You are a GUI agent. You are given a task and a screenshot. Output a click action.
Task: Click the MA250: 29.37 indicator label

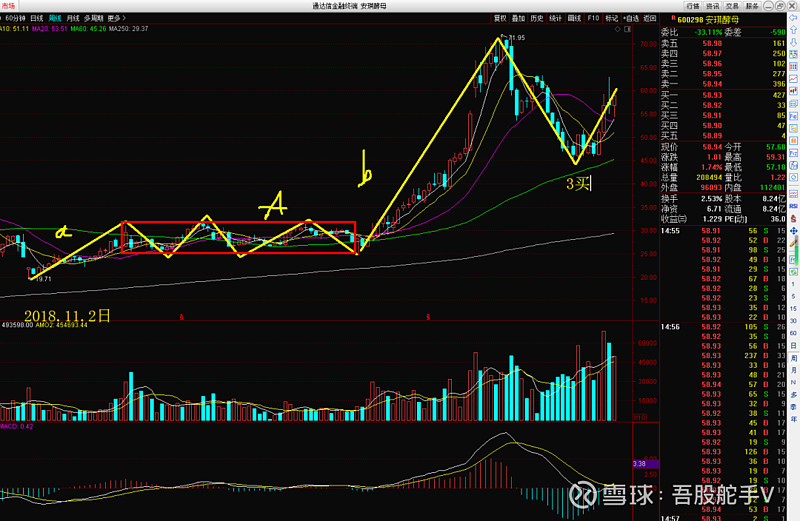129,29
